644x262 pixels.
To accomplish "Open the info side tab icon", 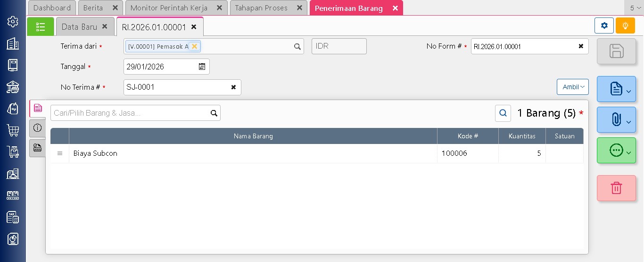I will point(38,128).
